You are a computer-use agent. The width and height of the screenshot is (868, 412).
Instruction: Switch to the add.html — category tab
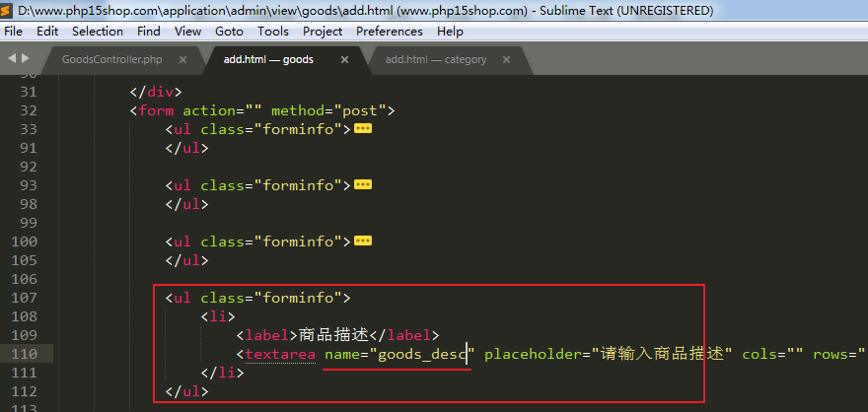435,59
